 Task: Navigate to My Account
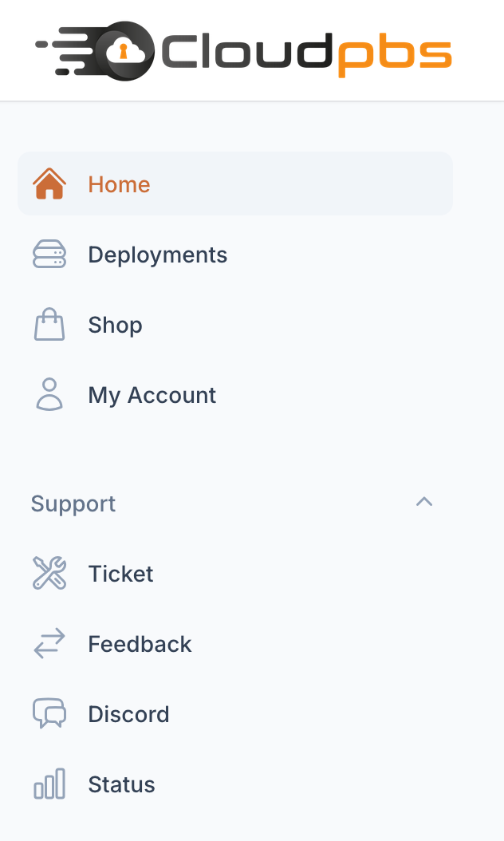[152, 394]
